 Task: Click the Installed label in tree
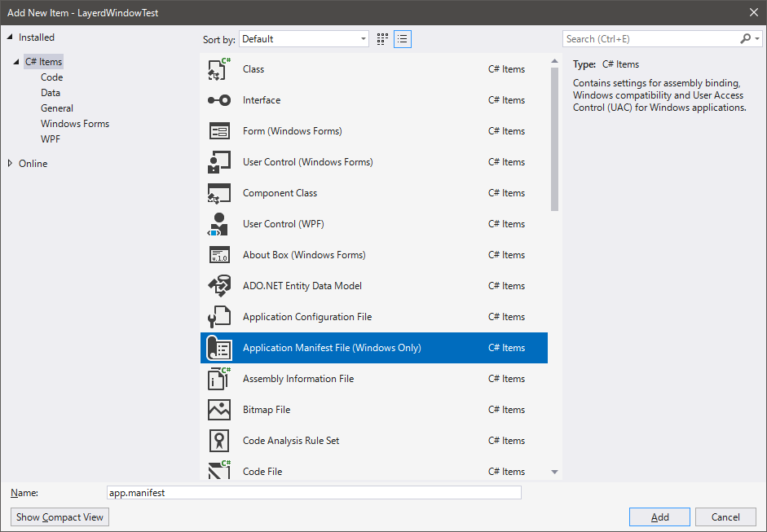[36, 37]
